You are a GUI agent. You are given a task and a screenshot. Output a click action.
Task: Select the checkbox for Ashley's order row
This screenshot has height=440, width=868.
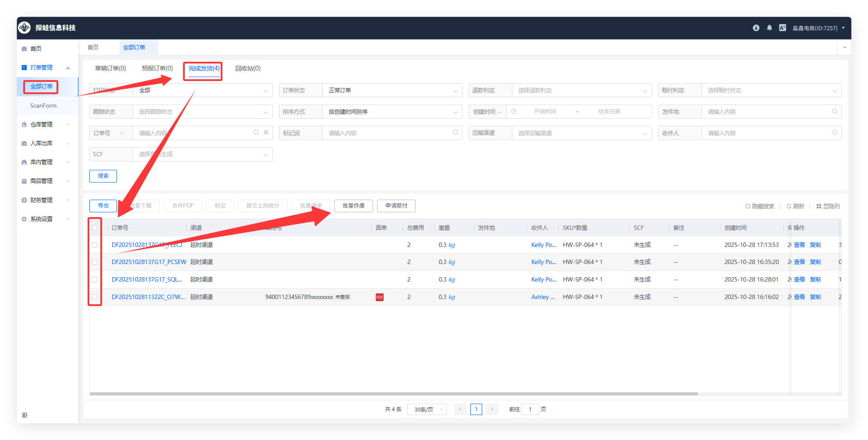[95, 297]
